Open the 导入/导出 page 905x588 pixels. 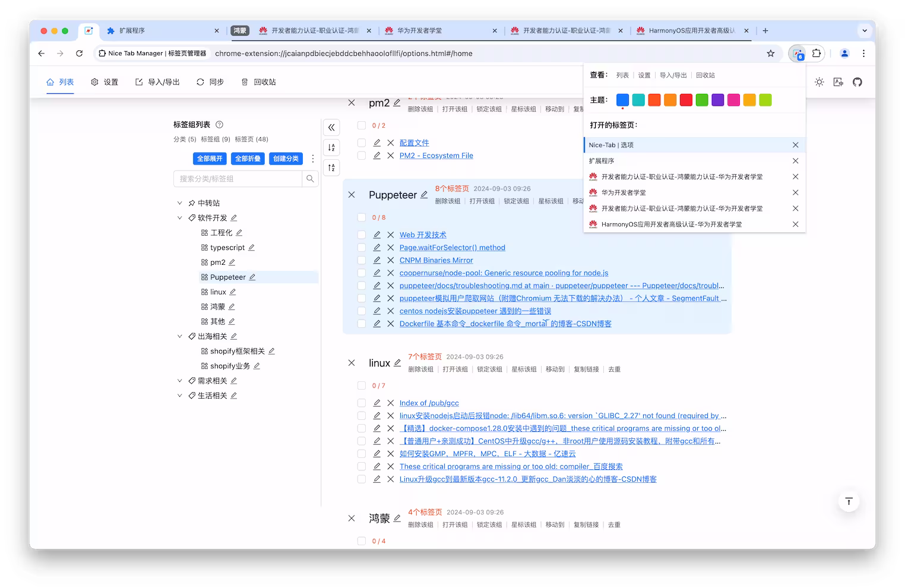[157, 82]
